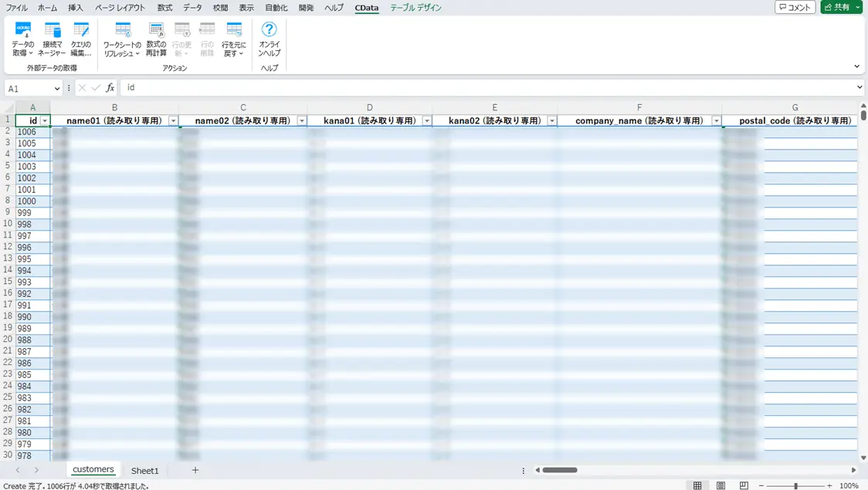Viewport: 868px width, 490px height.
Task: Click the zoom slider handle
Action: pos(795,485)
